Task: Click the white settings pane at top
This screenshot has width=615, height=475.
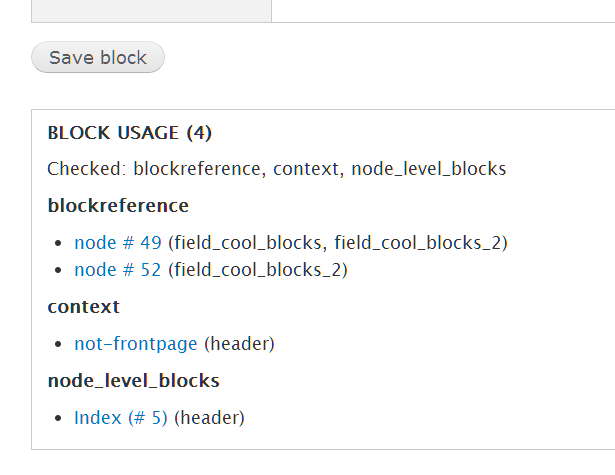Action: pyautogui.click(x=443, y=11)
